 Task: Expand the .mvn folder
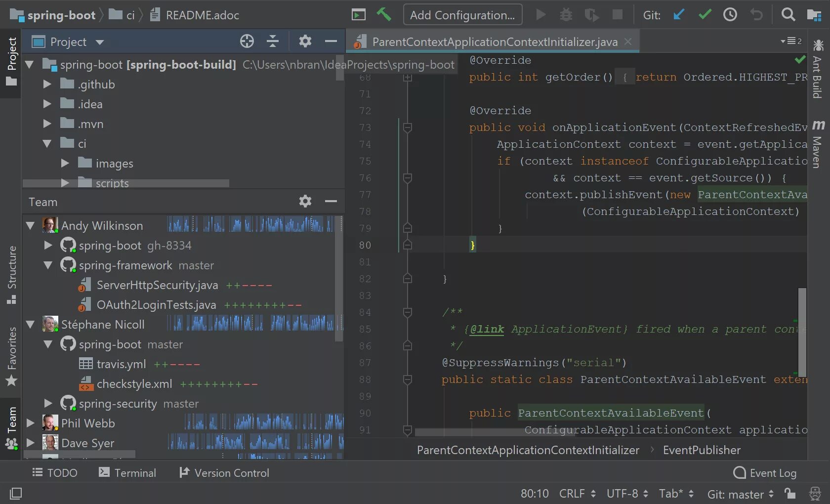[x=47, y=124]
